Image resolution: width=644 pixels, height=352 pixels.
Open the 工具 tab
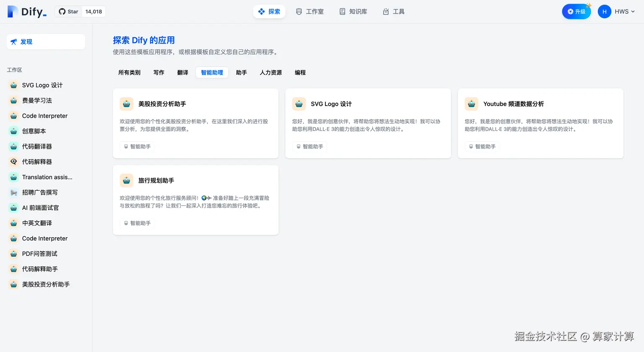(394, 12)
